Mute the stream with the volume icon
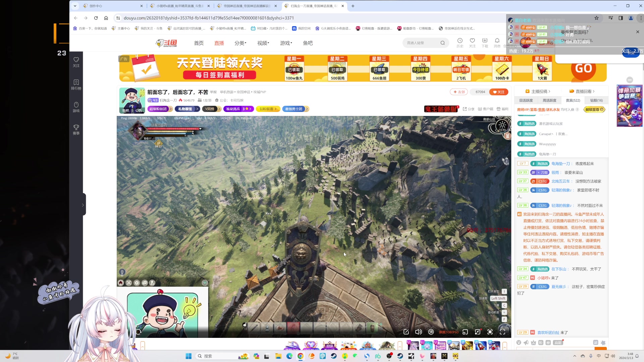 (x=418, y=332)
